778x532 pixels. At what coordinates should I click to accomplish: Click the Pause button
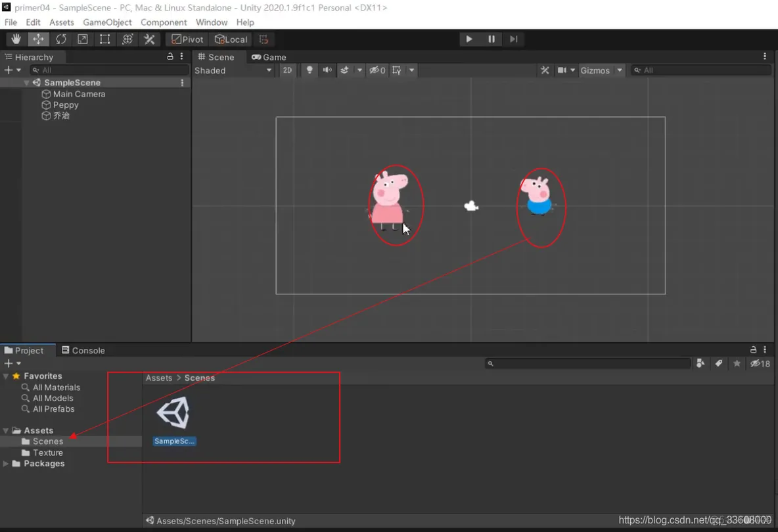492,39
